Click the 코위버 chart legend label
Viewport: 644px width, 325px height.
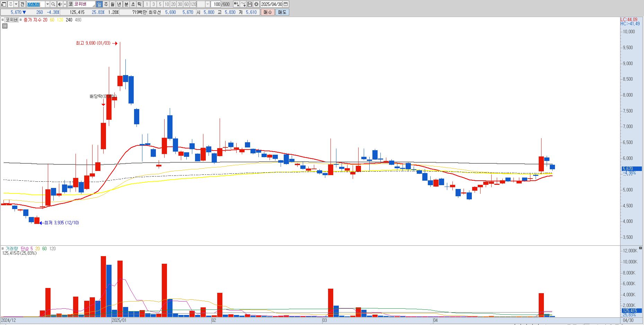click(x=11, y=20)
